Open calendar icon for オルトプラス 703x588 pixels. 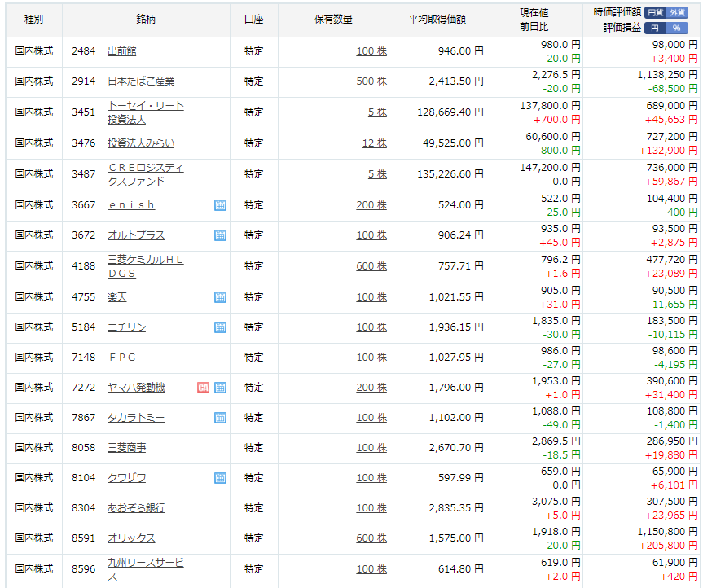(220, 235)
